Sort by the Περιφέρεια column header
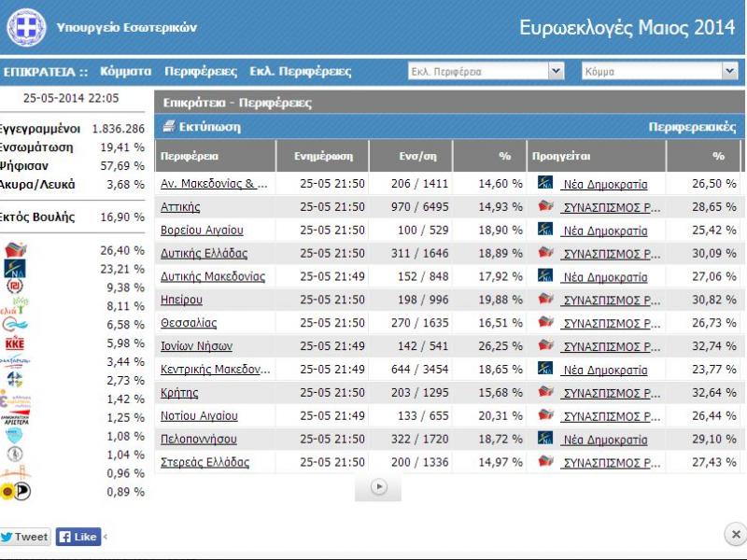 (190, 156)
